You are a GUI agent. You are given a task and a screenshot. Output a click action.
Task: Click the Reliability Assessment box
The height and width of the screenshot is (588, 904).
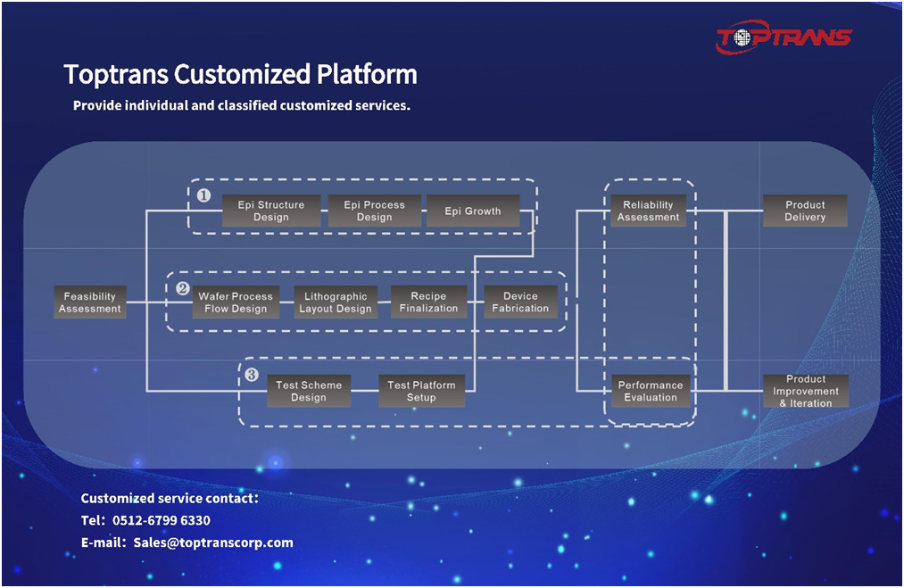pos(648,211)
